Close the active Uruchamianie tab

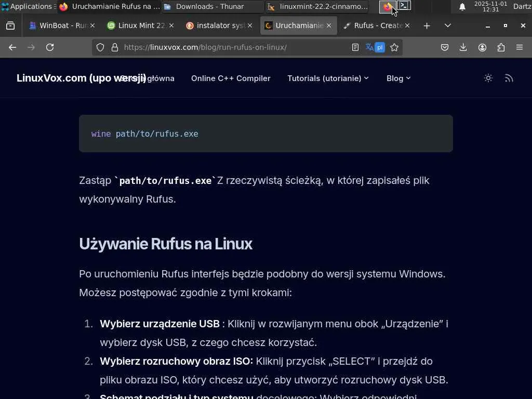(329, 25)
